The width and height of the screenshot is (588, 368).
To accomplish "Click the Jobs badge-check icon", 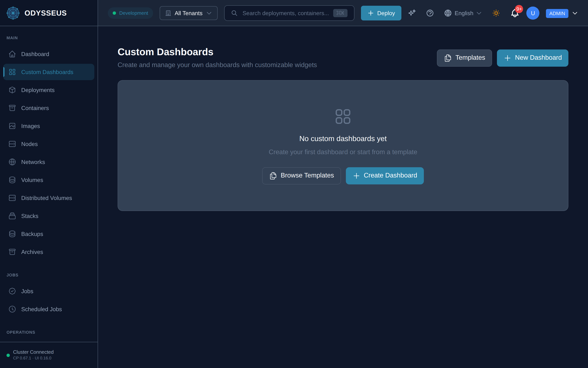I will 12,291.
